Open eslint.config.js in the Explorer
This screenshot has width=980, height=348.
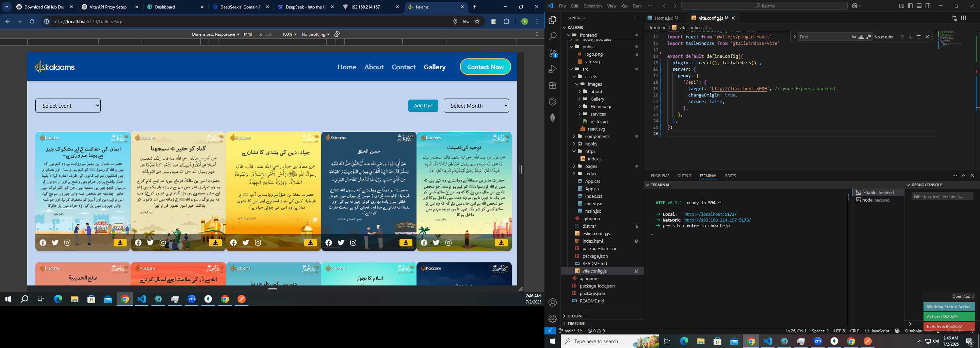coord(596,234)
